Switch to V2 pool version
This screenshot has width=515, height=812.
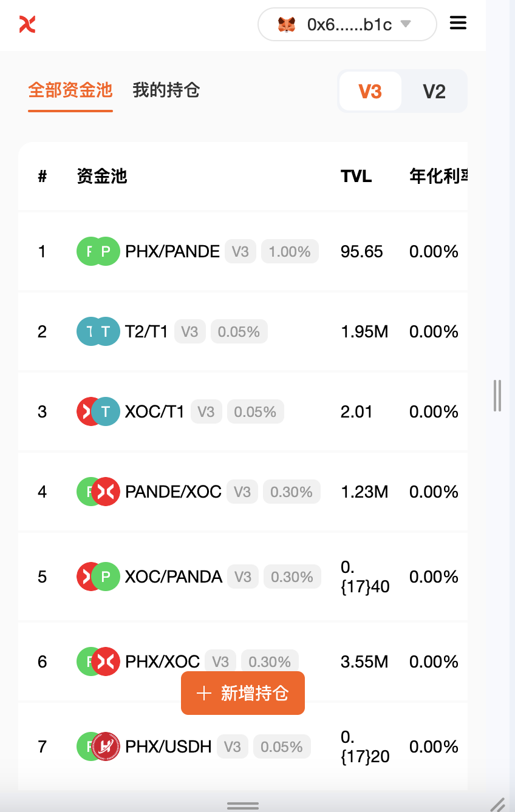click(434, 91)
